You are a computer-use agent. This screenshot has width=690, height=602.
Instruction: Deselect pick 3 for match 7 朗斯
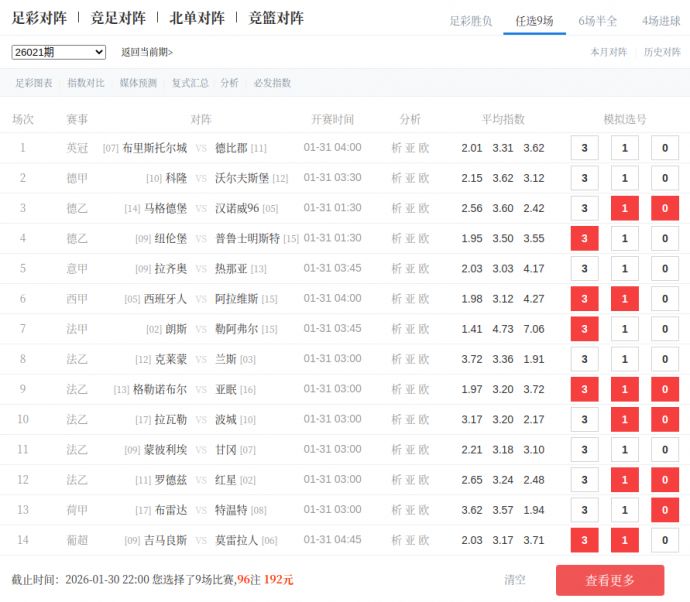(x=584, y=329)
